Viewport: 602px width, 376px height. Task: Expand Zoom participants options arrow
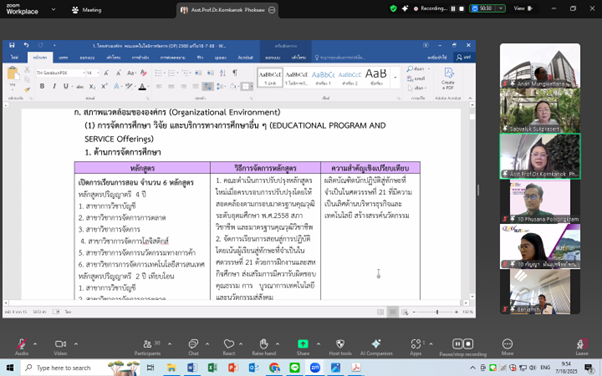[170, 344]
